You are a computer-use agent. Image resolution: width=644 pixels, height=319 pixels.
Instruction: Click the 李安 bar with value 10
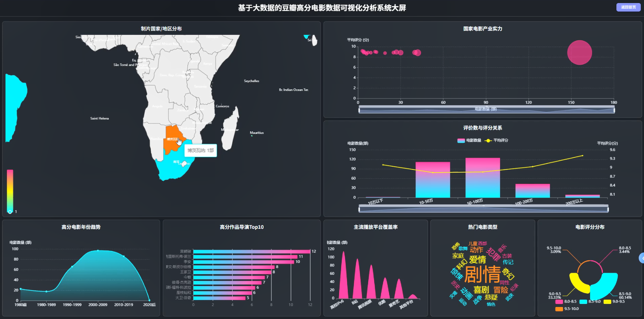tap(244, 261)
